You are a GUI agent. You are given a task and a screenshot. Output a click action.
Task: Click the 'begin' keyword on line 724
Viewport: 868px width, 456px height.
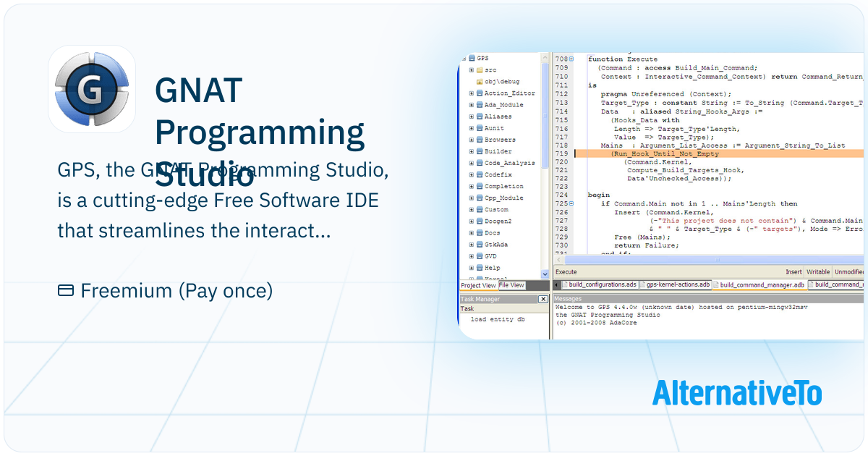pyautogui.click(x=598, y=195)
